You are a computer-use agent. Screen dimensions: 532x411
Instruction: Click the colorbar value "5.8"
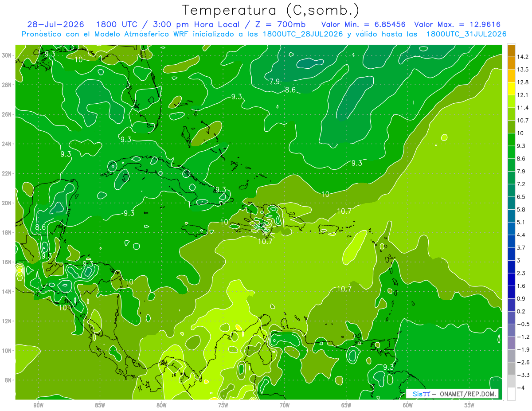(521, 209)
